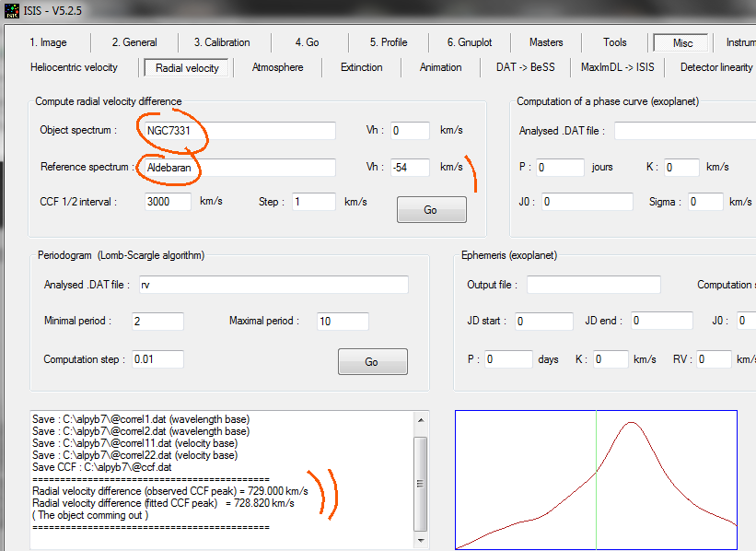
Task: Open the Tools tab
Action: point(615,42)
